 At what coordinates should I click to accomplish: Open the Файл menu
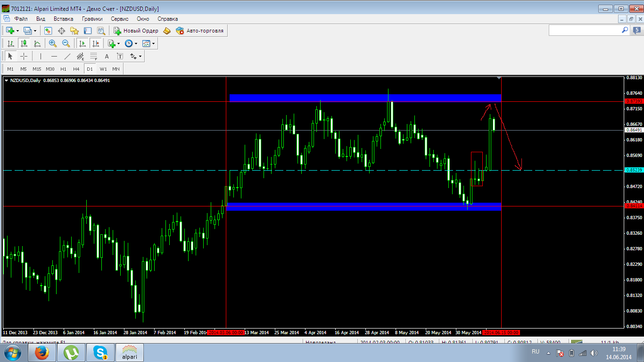[x=21, y=19]
